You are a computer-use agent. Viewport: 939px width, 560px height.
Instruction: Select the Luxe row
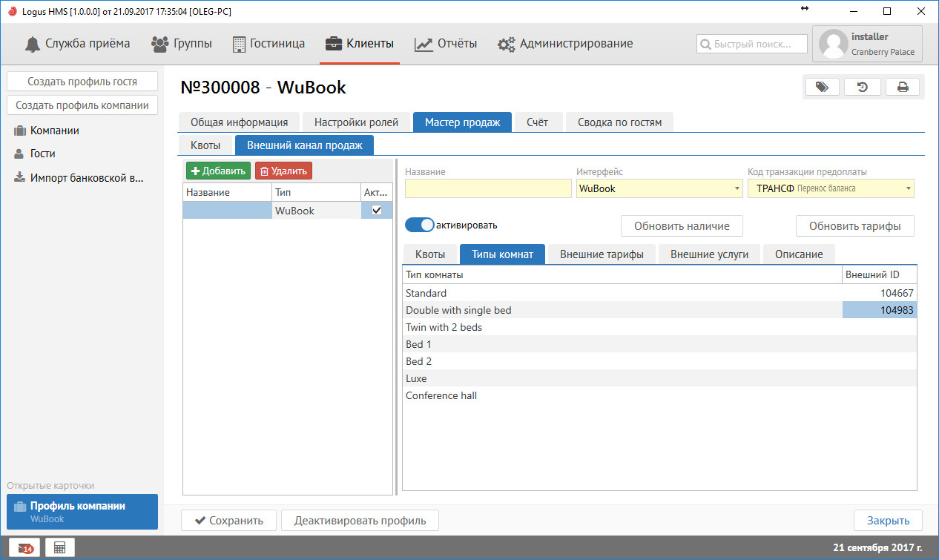pyautogui.click(x=659, y=378)
